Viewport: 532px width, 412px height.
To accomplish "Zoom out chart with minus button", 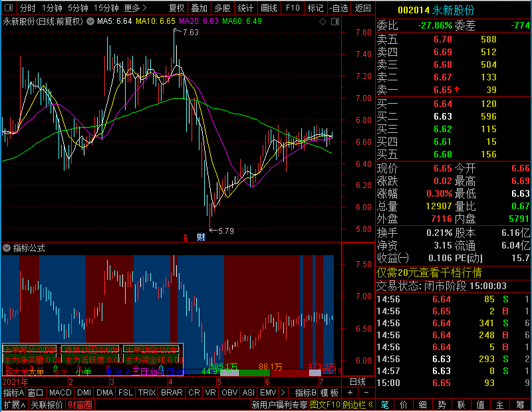I will (x=366, y=393).
